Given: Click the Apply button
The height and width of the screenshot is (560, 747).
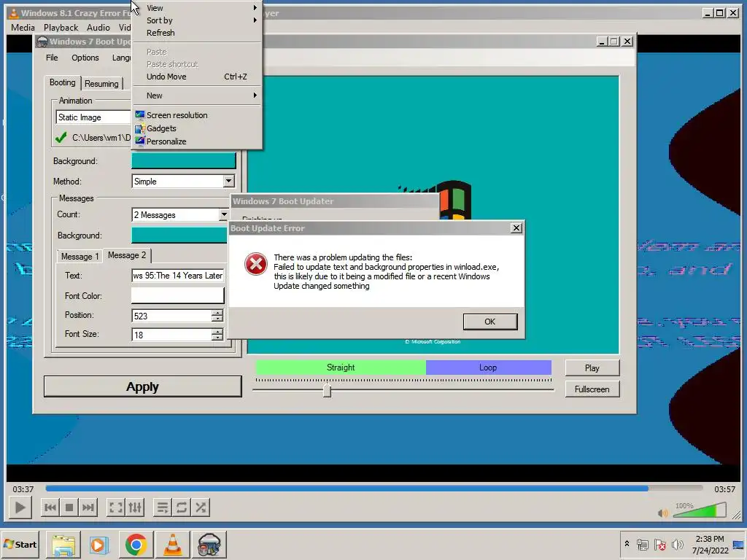Looking at the screenshot, I should pyautogui.click(x=142, y=386).
